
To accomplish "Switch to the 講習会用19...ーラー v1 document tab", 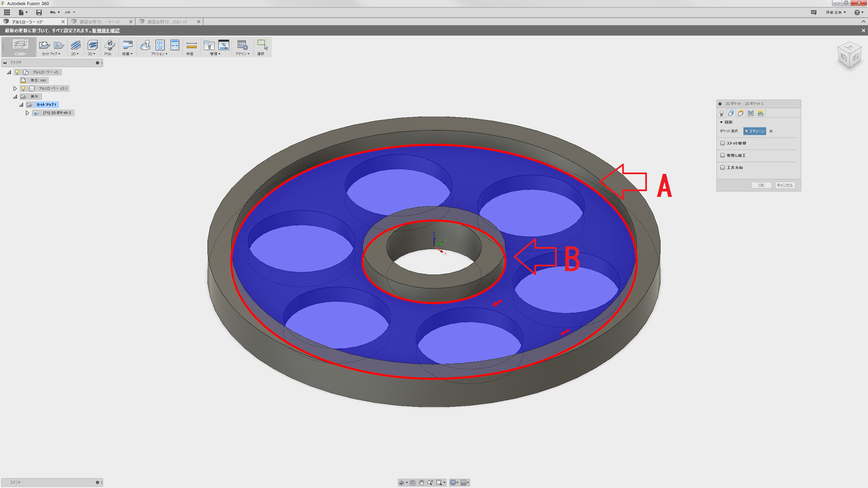I will pos(99,22).
